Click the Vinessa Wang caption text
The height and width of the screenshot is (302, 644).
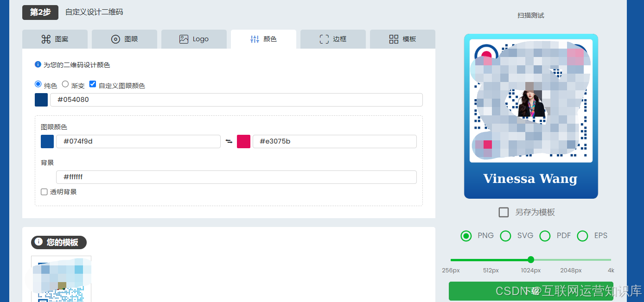(x=530, y=179)
